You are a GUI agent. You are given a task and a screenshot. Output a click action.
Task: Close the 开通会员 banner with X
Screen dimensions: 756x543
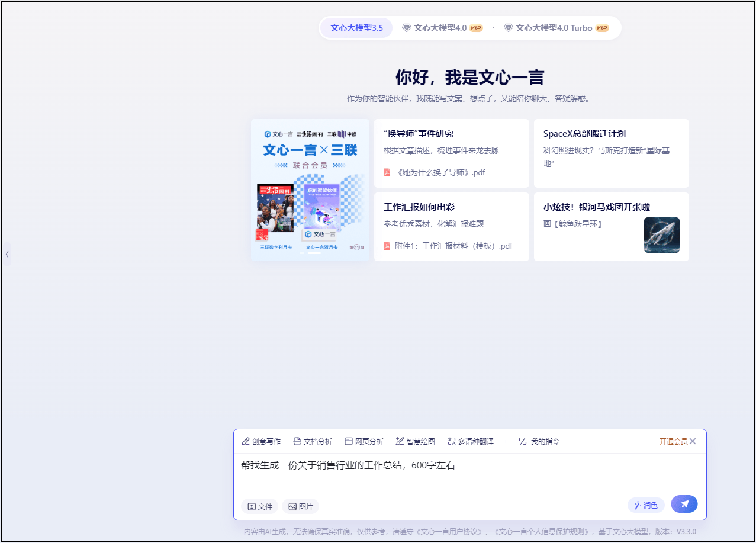pos(693,441)
